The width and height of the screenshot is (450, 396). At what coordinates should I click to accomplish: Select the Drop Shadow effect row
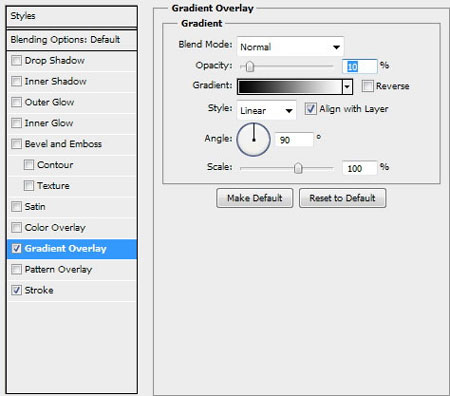pyautogui.click(x=72, y=61)
